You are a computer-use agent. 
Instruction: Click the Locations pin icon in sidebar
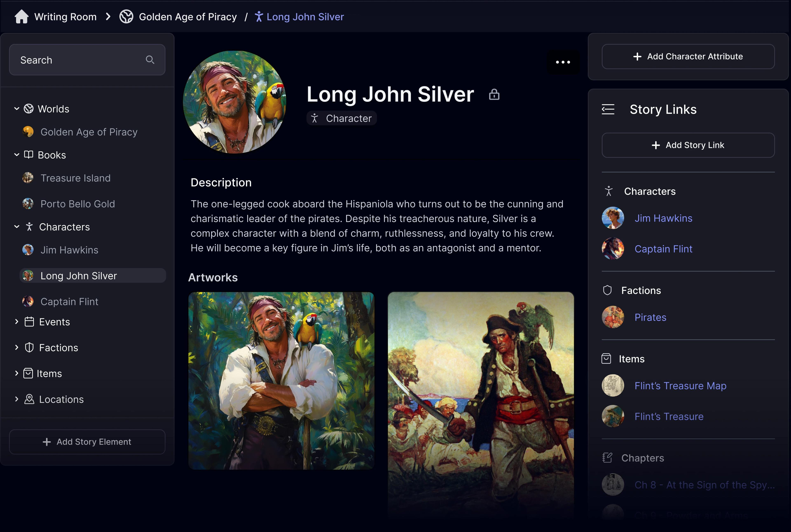(x=29, y=399)
